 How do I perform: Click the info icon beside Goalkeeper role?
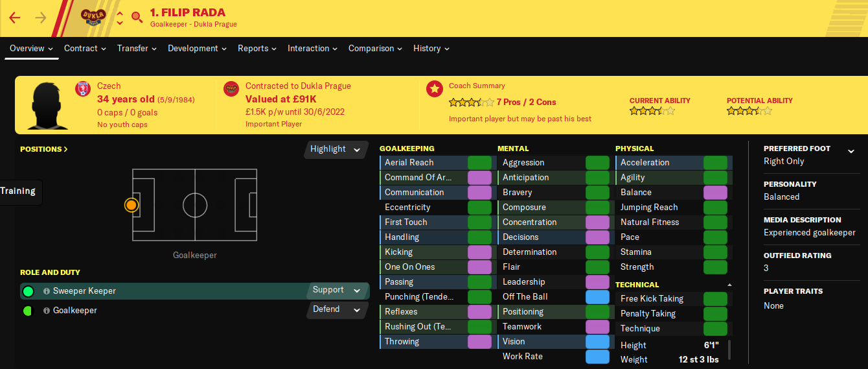click(x=47, y=311)
